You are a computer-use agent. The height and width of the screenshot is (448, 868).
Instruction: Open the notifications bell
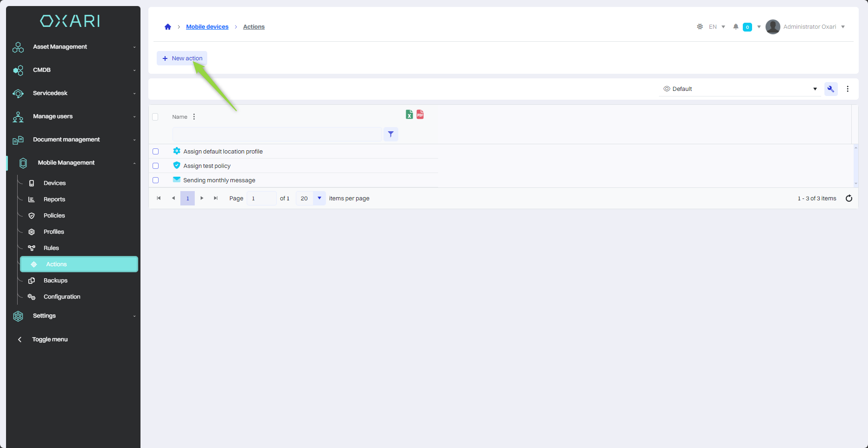(735, 27)
